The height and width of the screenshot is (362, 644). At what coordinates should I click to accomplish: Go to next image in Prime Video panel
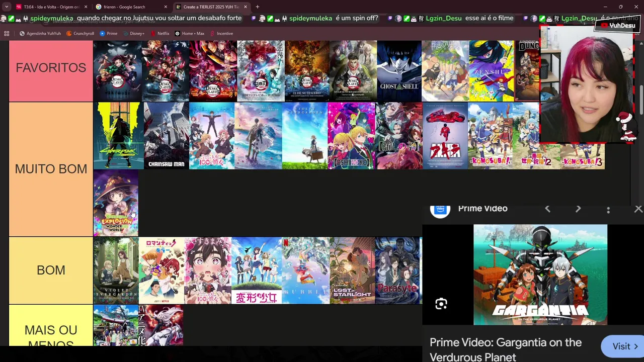578,209
